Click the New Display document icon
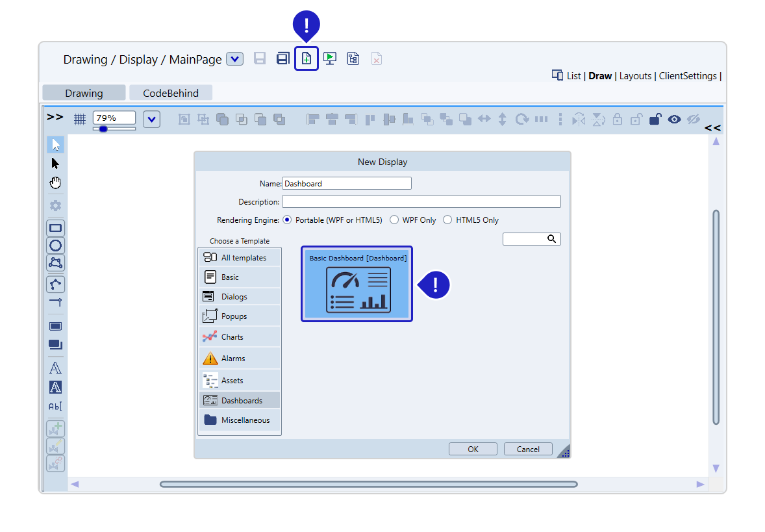This screenshot has height=532, width=765. (x=307, y=59)
